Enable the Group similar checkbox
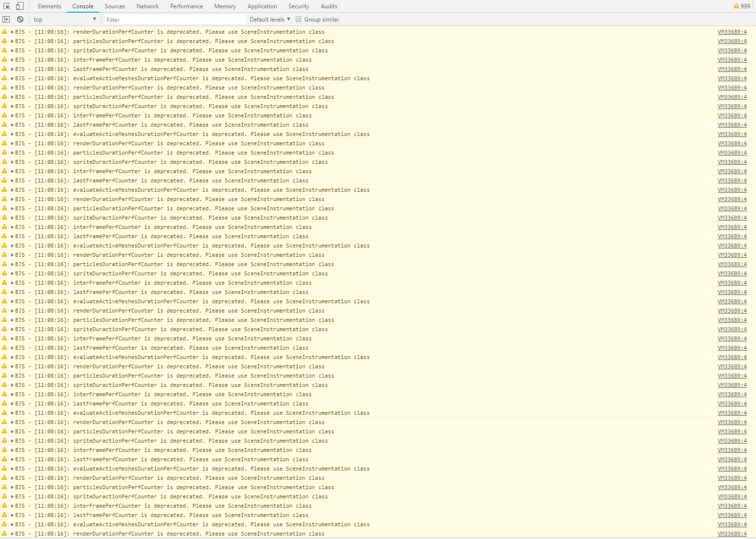 click(298, 19)
